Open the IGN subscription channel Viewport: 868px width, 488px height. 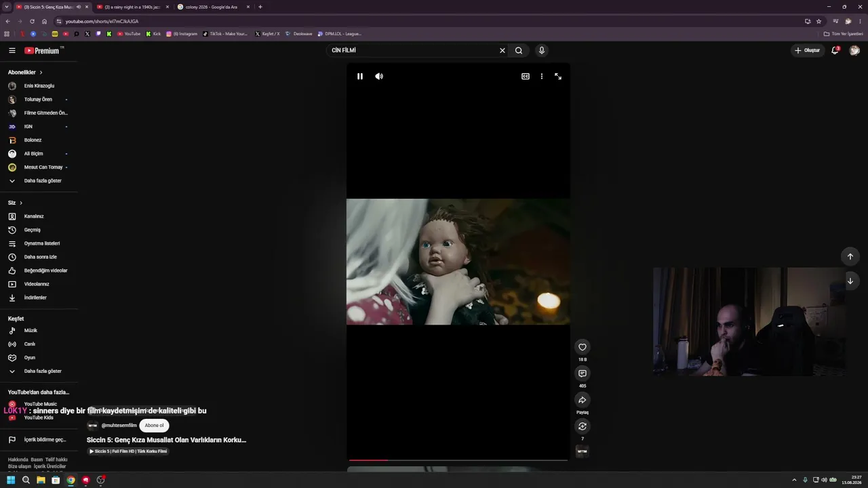[x=39, y=127]
